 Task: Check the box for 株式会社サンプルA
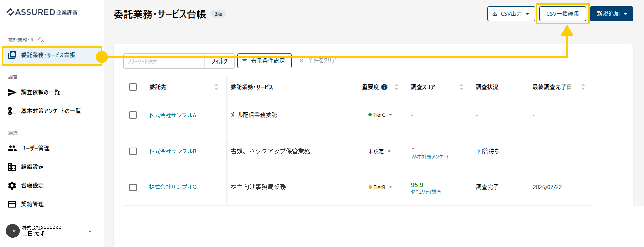pos(133,115)
